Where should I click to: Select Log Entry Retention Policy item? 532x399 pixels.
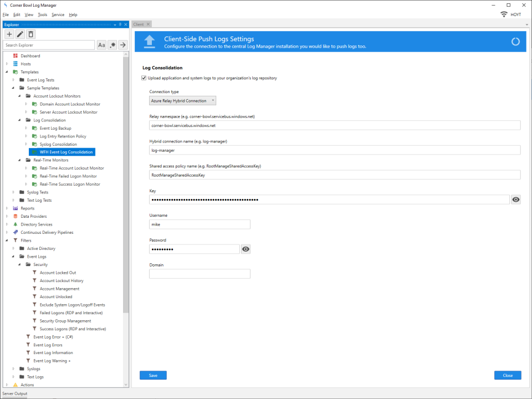click(63, 136)
